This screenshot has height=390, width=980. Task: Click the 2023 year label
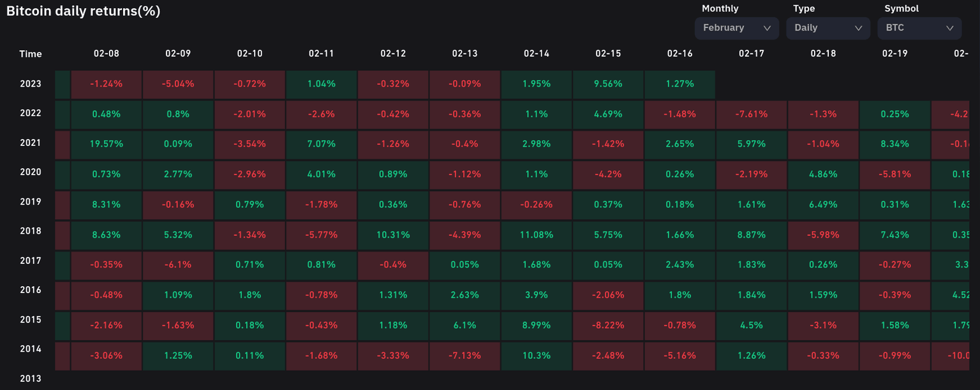click(30, 83)
